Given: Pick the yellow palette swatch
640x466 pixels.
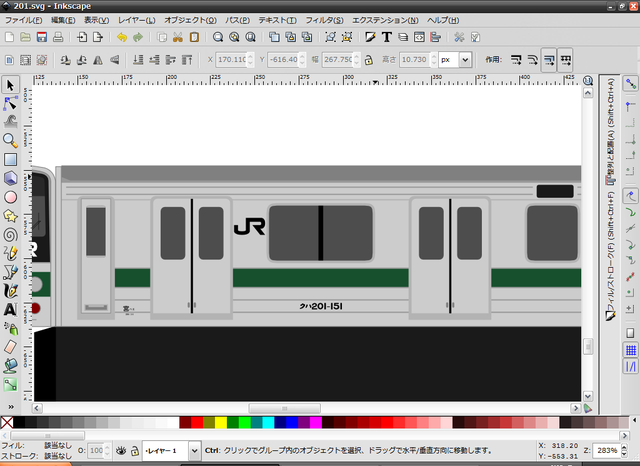Looking at the screenshot, I should 221,422.
